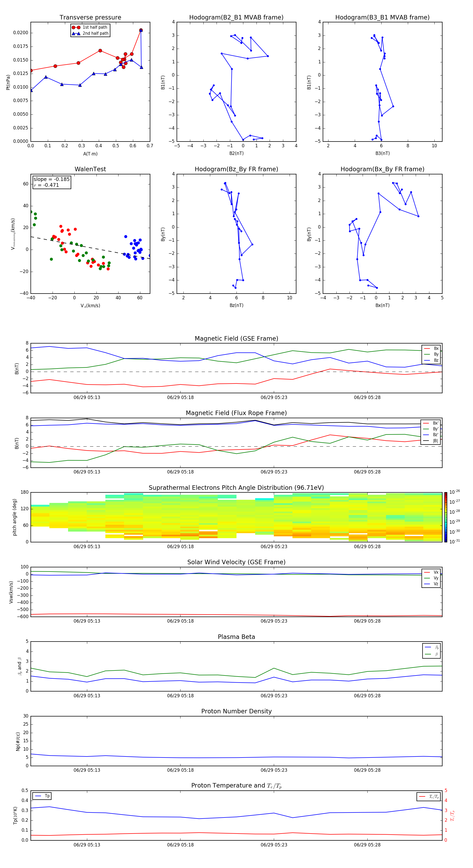Click the 'Tp(10^6K)' y-axis label
Viewport: 473px width, 868px height.
pyautogui.click(x=15, y=815)
